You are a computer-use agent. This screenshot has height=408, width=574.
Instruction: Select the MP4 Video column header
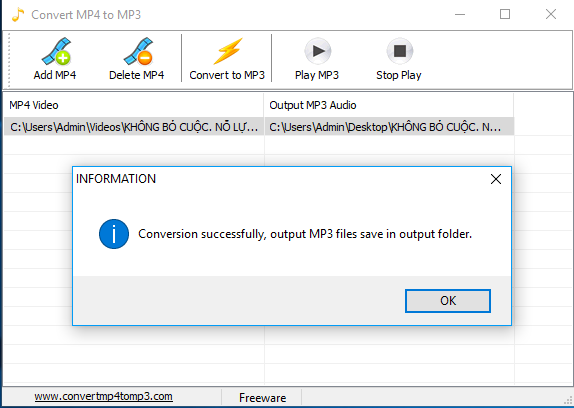(134, 105)
